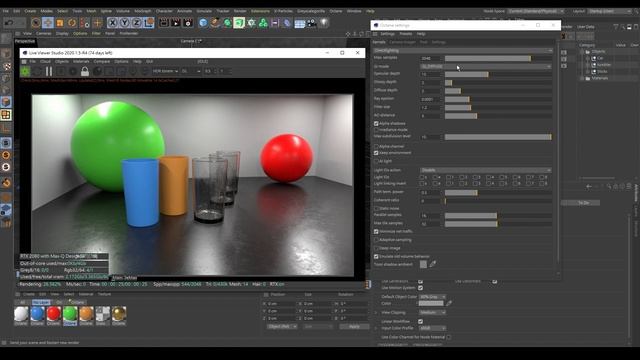Start render in Live Viewer

coord(25,71)
